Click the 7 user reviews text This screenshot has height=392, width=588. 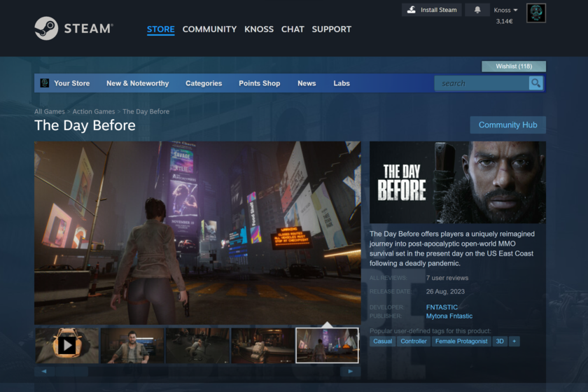point(447,278)
